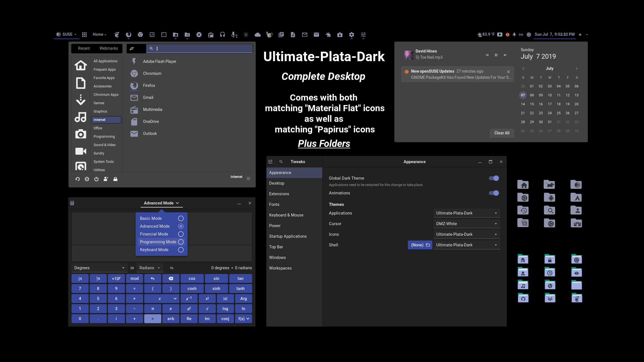Click the restart icon in app menu

[77, 179]
